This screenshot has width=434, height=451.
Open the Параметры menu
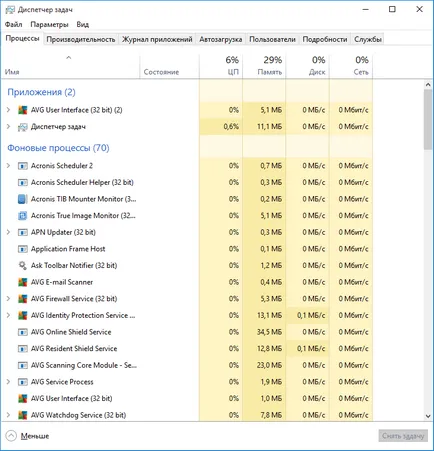[49, 24]
